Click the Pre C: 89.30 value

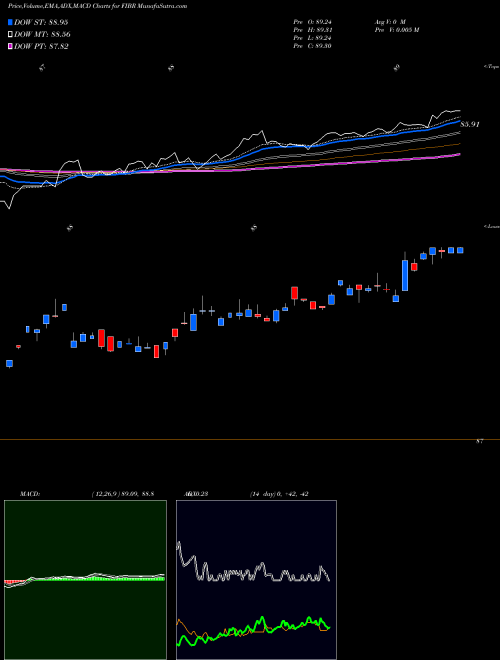tap(313, 46)
